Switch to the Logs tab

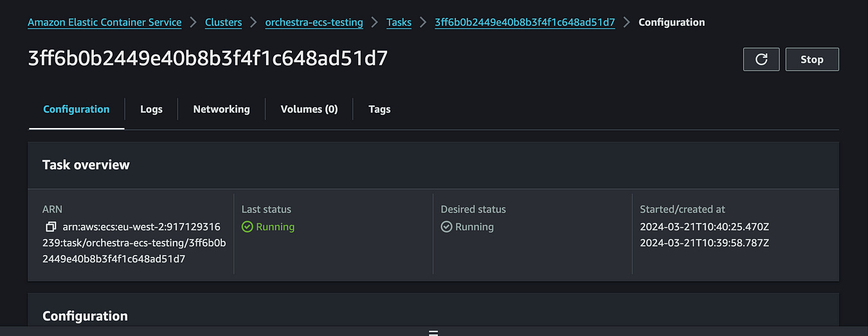click(x=151, y=109)
